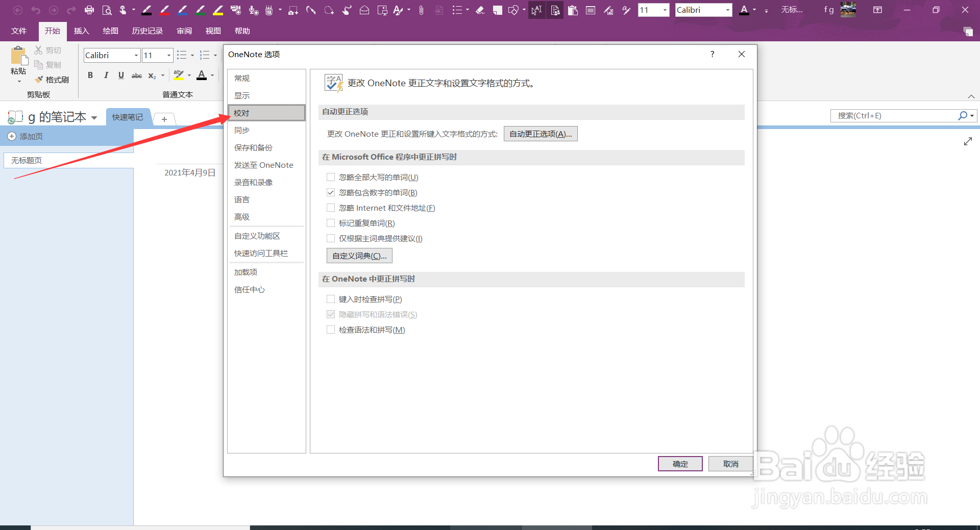Pick the ribbon highlight color swatch
This screenshot has width=980, height=530.
coord(178,75)
